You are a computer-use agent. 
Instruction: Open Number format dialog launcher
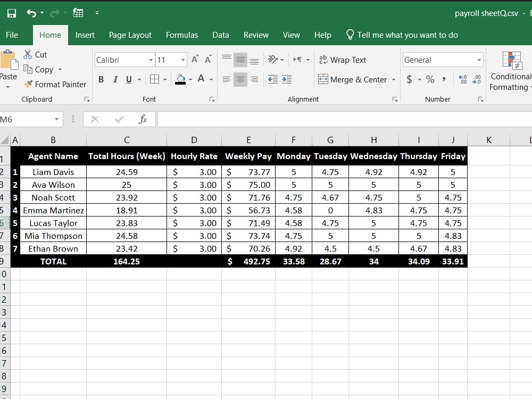(x=480, y=99)
